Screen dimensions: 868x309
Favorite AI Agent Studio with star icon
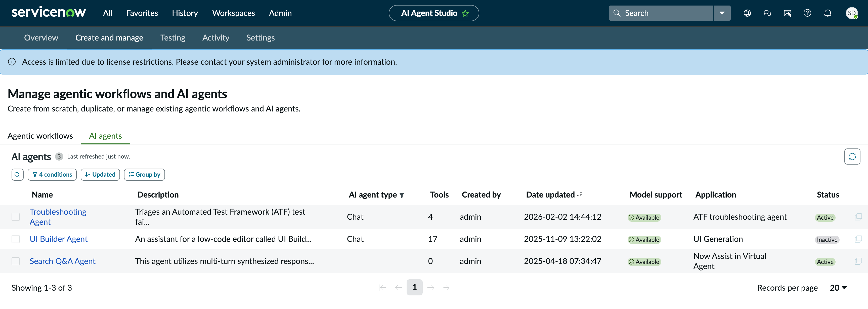coord(465,13)
